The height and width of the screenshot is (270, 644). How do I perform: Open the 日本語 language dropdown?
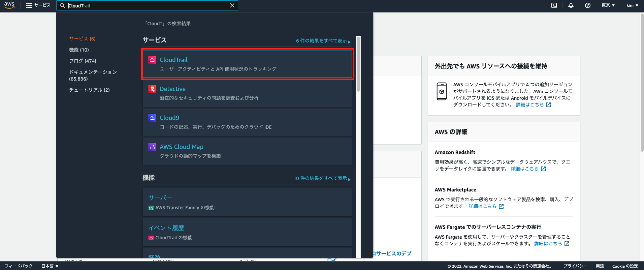click(50, 266)
